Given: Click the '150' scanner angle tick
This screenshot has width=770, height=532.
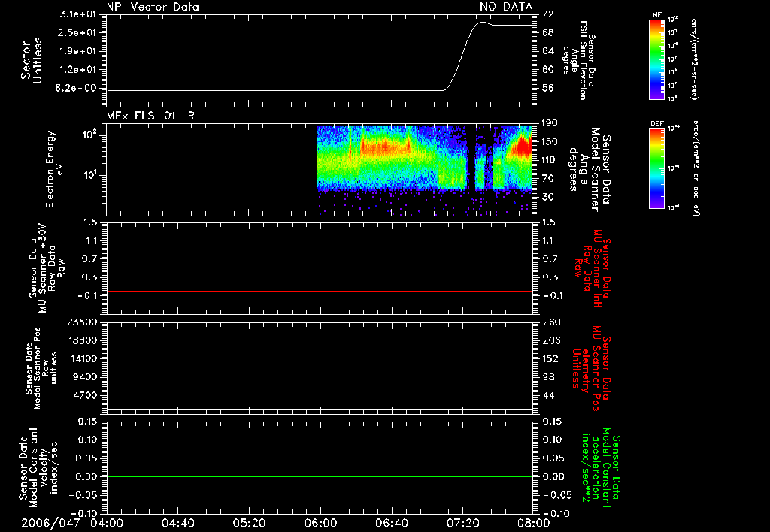Looking at the screenshot, I should pyautogui.click(x=550, y=141).
